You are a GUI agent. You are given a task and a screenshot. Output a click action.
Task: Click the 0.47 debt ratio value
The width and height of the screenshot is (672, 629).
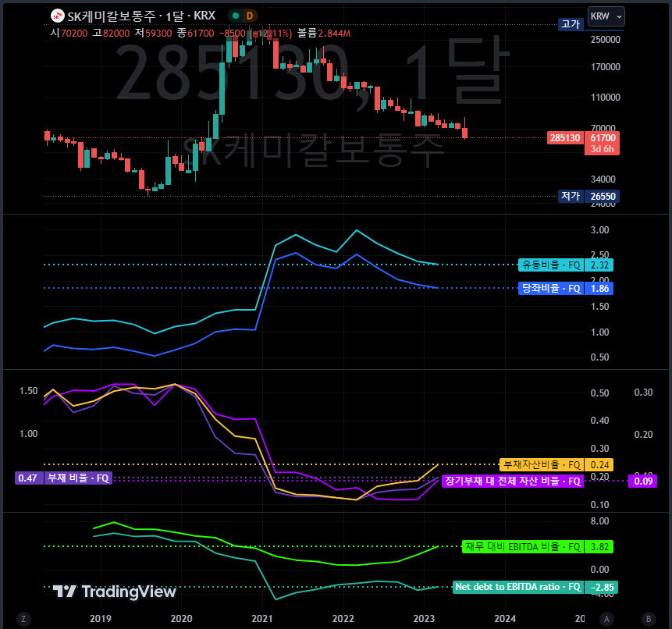tap(29, 478)
